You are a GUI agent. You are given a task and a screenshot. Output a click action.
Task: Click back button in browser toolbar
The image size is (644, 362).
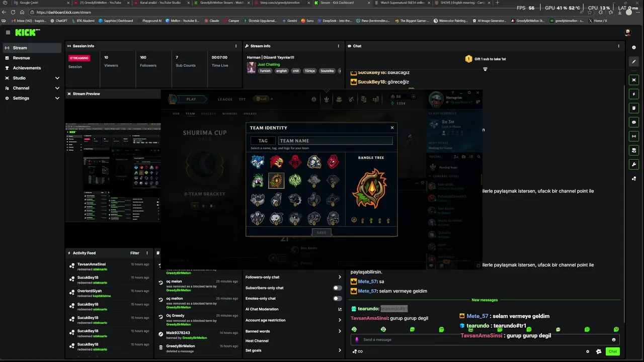[x=5, y=12]
